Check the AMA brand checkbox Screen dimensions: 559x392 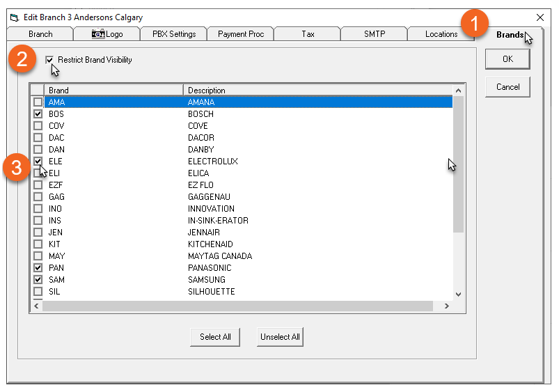(38, 102)
